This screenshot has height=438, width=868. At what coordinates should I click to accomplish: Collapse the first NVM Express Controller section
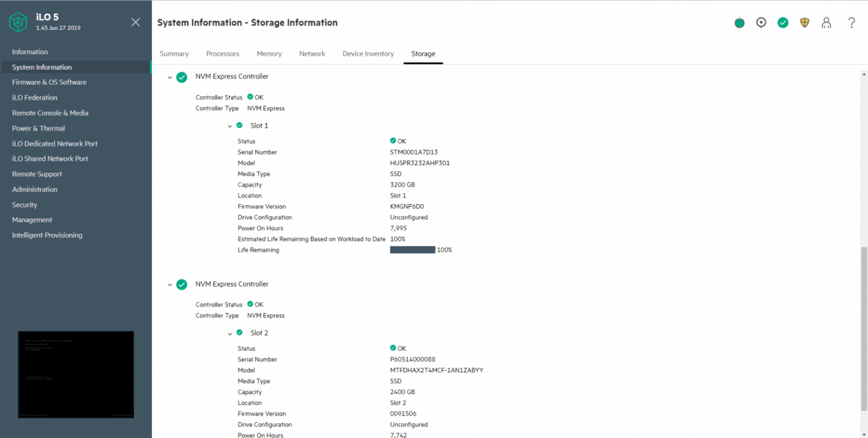point(170,77)
